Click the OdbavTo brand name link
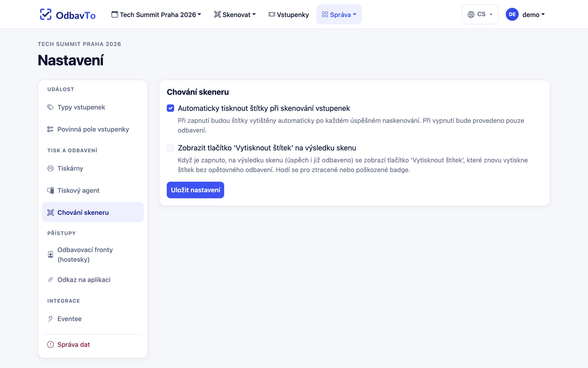 pos(76,15)
